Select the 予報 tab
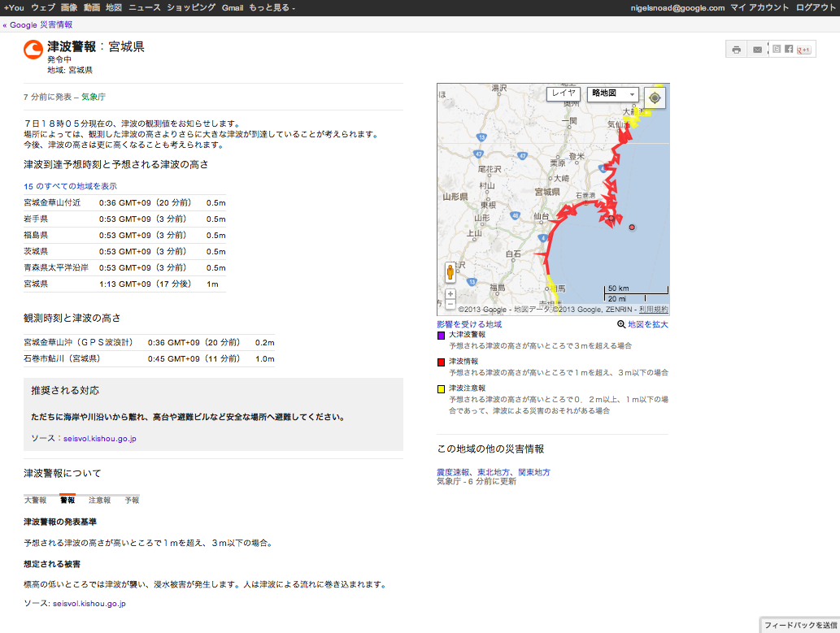The image size is (840, 633). point(132,500)
